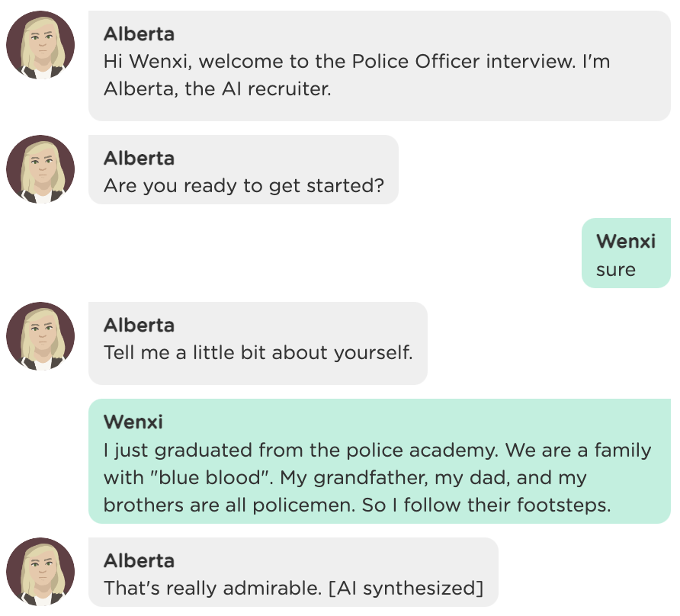
Task: Click Alberta's avatar beside the welcome message
Action: [x=40, y=45]
